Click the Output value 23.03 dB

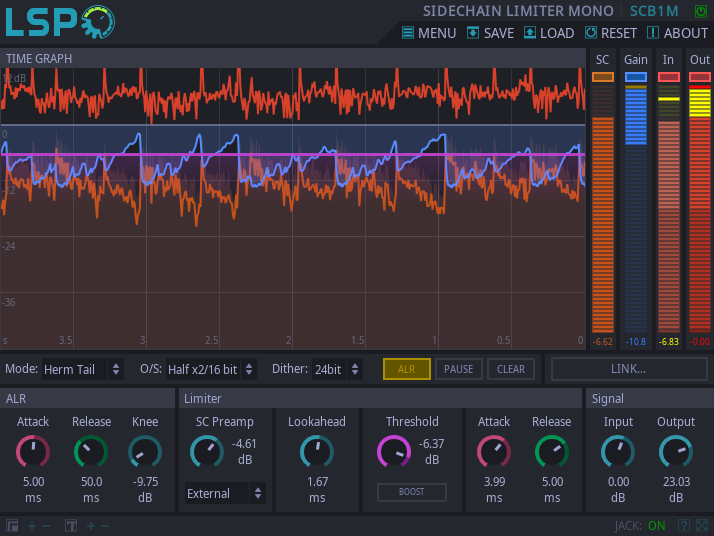(x=676, y=490)
